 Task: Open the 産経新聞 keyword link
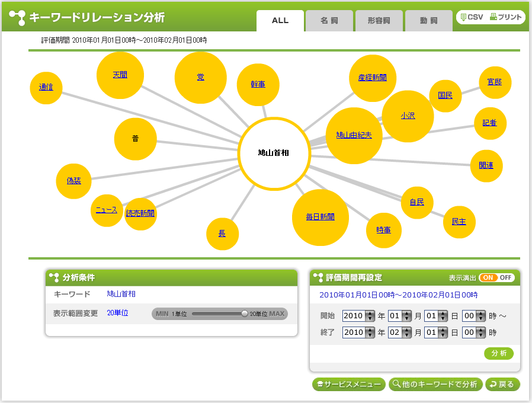[372, 78]
